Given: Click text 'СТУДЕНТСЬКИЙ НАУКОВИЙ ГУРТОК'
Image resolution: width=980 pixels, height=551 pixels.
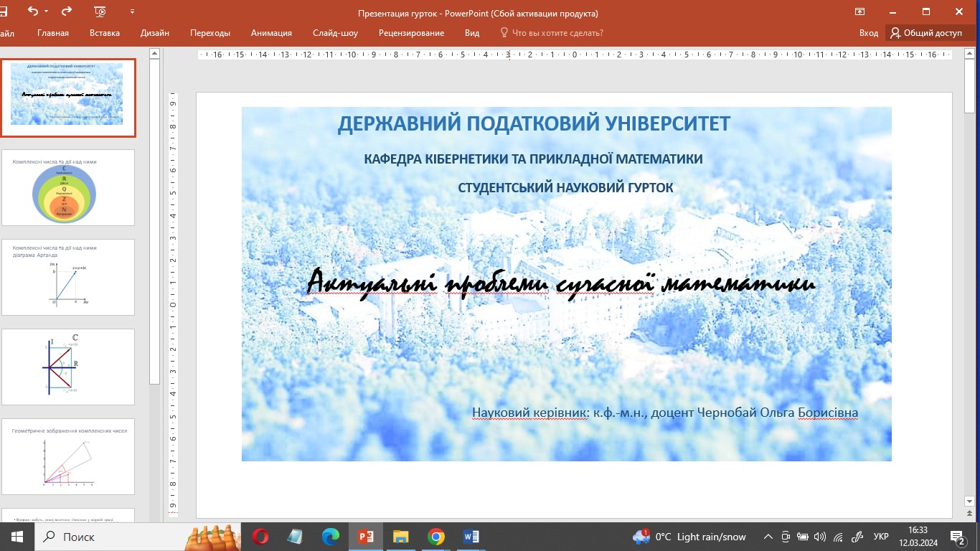Looking at the screenshot, I should coord(565,187).
